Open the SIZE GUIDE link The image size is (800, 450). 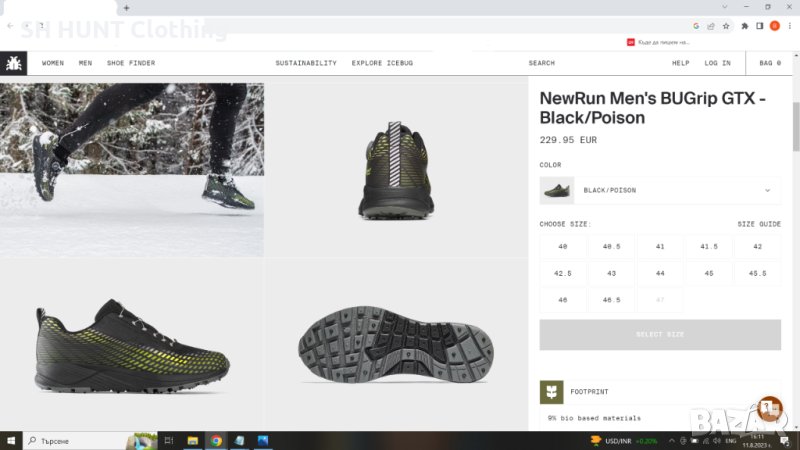click(759, 224)
